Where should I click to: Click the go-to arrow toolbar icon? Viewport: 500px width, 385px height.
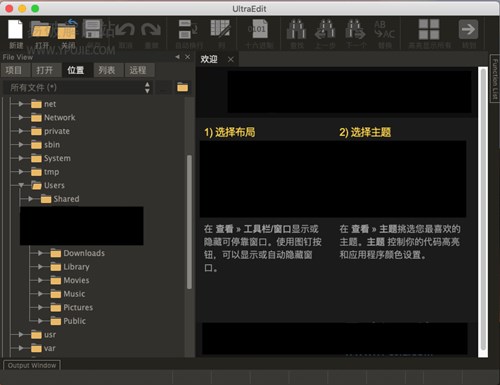pos(468,29)
